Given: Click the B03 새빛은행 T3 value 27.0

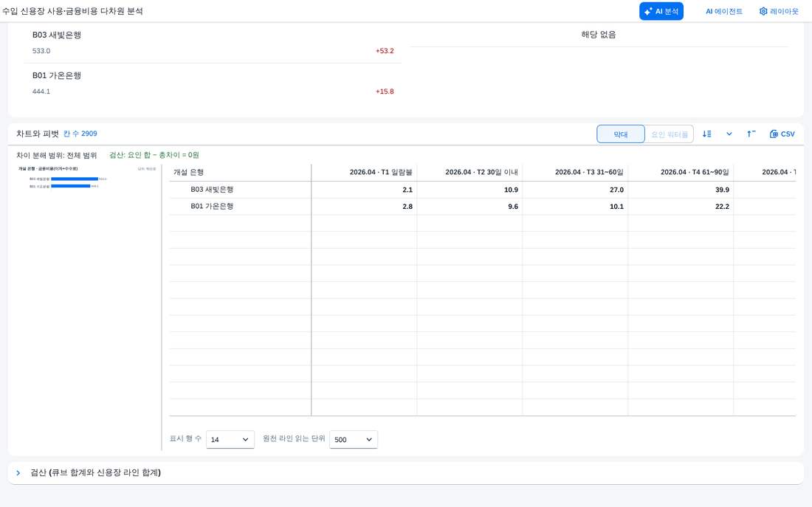Looking at the screenshot, I should point(617,190).
